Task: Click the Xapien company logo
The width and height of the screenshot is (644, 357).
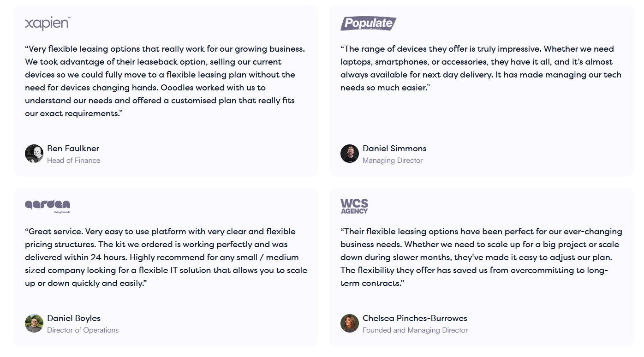Action: tap(48, 24)
